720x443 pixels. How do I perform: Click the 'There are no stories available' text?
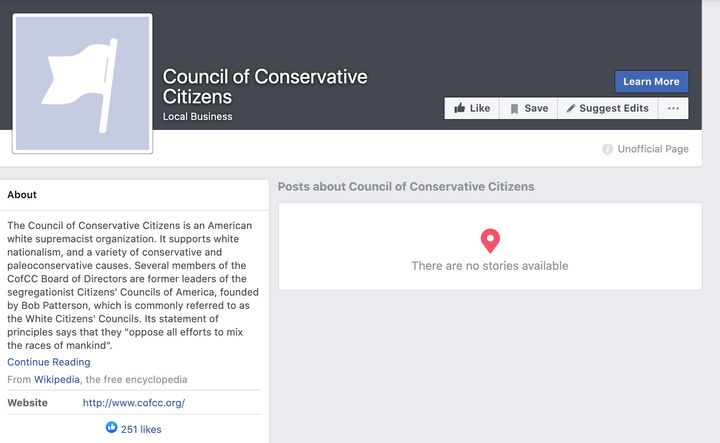click(490, 266)
